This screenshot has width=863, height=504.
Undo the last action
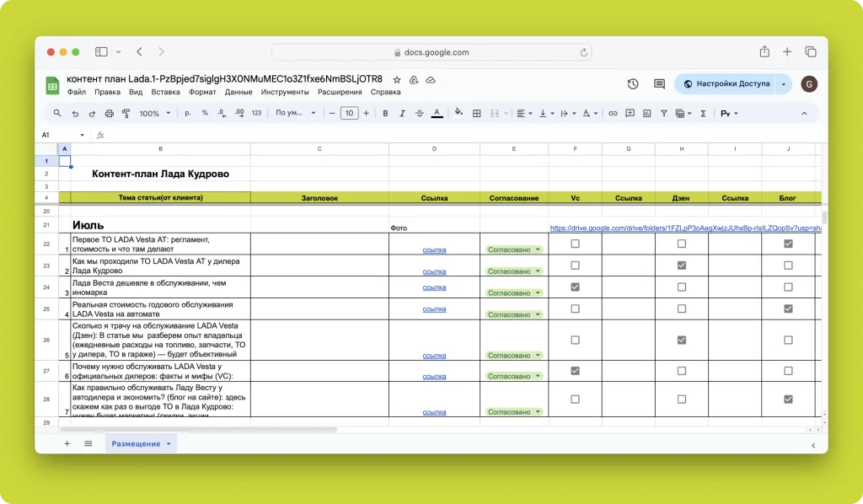click(x=75, y=113)
